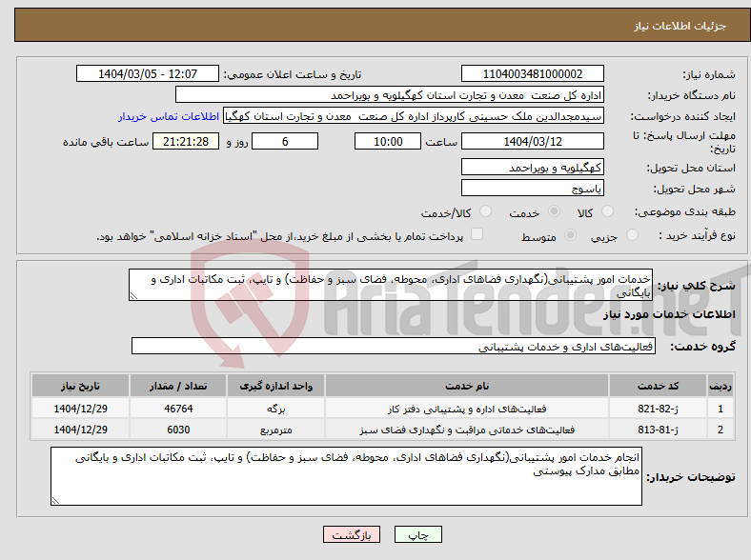This screenshot has width=751, height=560.
Task: Click the 1404/12/29 date in row 1
Action: click(x=80, y=409)
